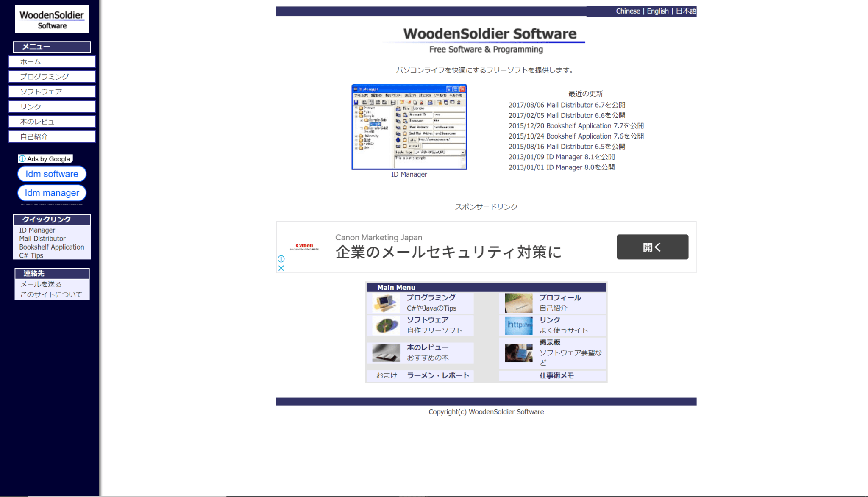The image size is (868, 497).
Task: Switch language to Chinese
Action: tap(628, 11)
